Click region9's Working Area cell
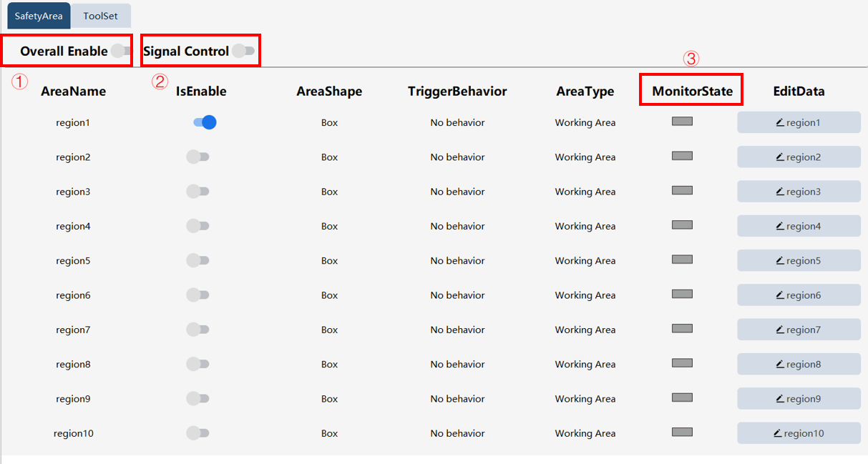The image size is (868, 464). (585, 398)
